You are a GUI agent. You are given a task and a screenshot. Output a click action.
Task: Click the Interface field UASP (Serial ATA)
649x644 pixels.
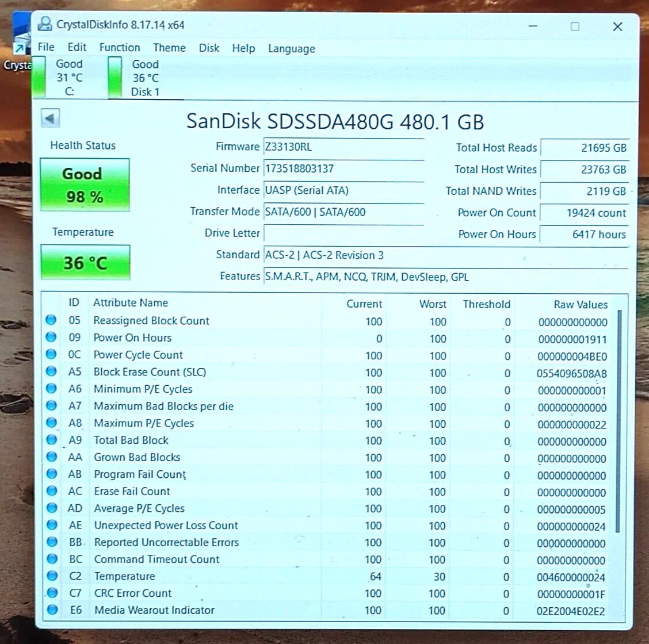coord(343,190)
